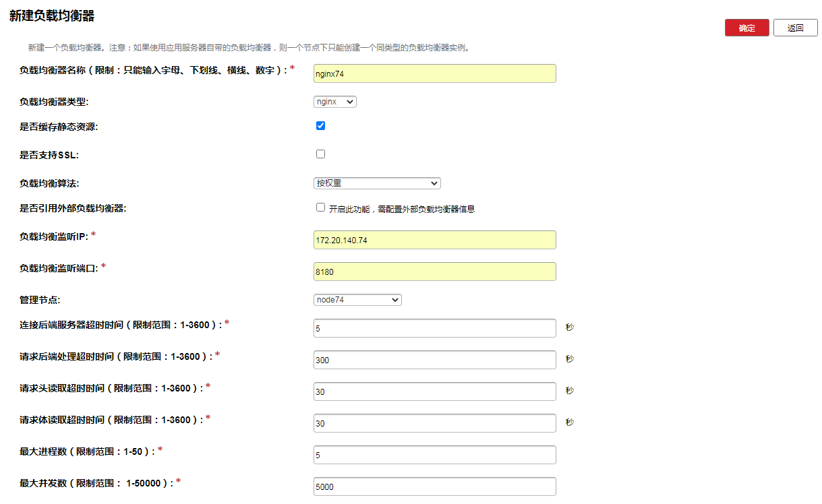Select the 连接后端服务器超时时间 input field

434,328
